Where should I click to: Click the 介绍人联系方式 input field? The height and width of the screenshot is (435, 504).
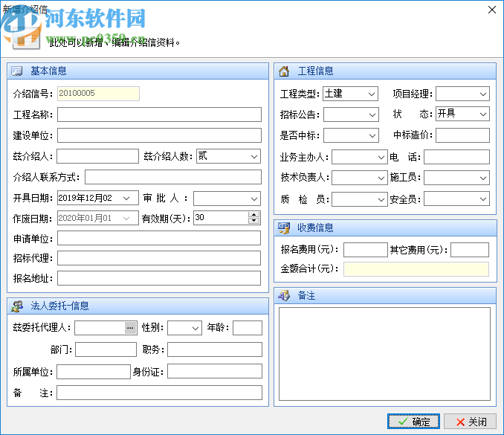tap(173, 177)
